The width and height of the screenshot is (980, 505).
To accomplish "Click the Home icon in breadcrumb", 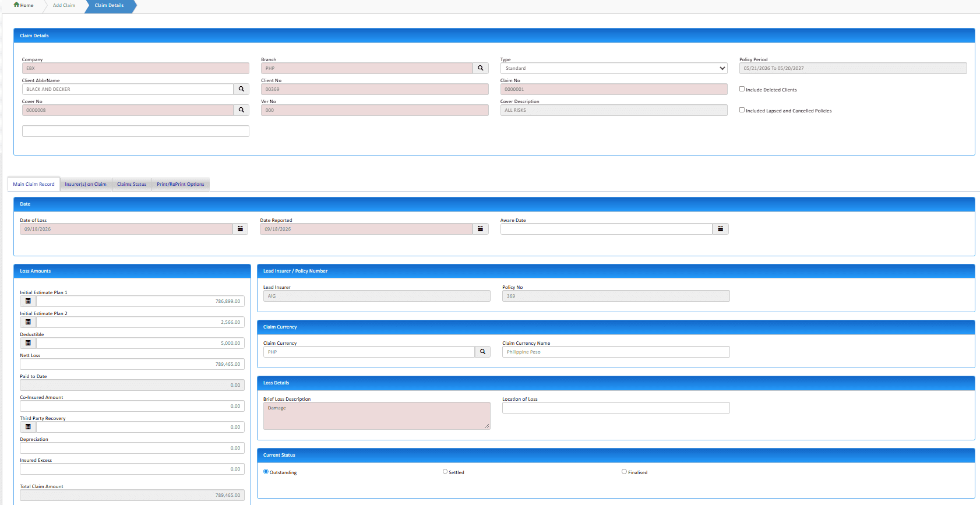I will click(x=16, y=5).
